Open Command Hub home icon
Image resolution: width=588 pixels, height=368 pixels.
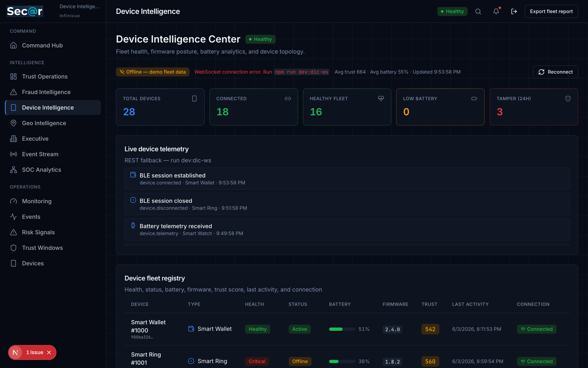pyautogui.click(x=14, y=46)
